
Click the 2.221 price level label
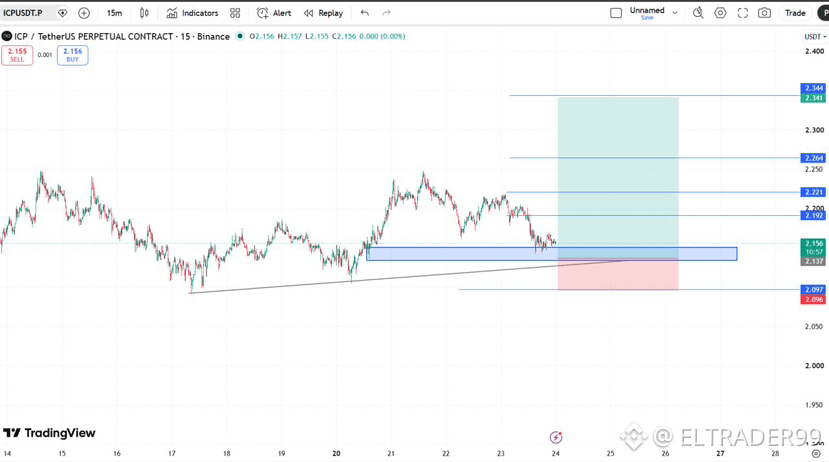813,192
